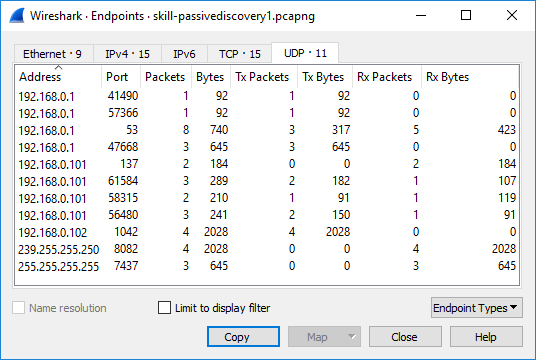This screenshot has width=536, height=360.
Task: Sort by Tx Packets column header
Action: coord(264,77)
